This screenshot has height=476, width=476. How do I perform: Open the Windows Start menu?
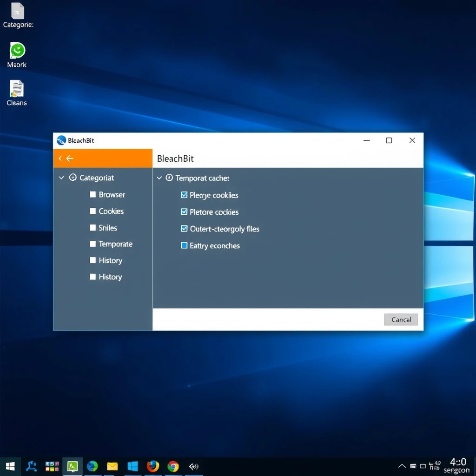click(10, 466)
